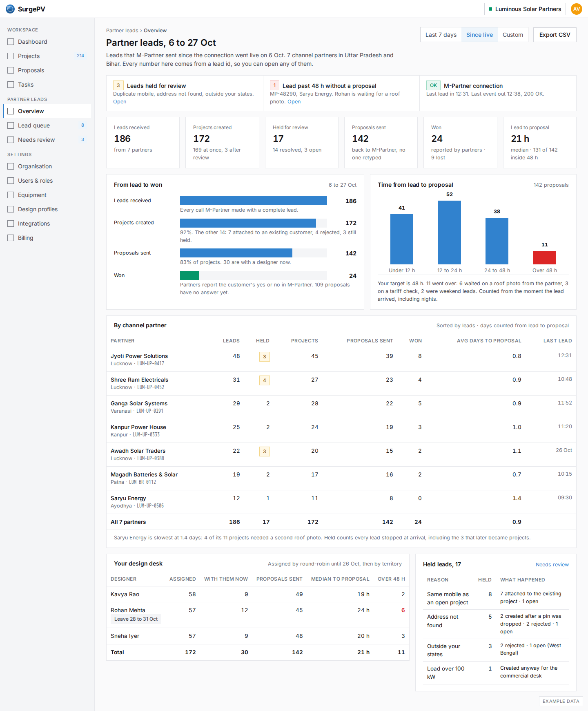Click the square icon beside Equipment
Image resolution: width=588 pixels, height=711 pixels.
tap(11, 195)
